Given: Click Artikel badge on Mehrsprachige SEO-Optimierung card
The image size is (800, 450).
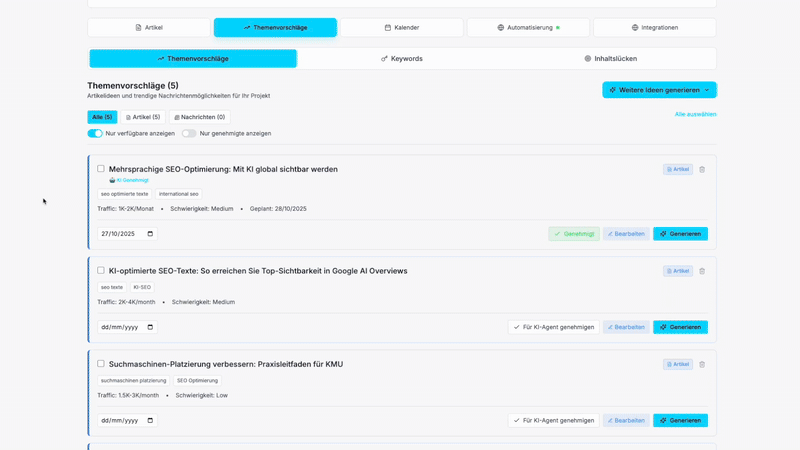Looking at the screenshot, I should click(678, 169).
